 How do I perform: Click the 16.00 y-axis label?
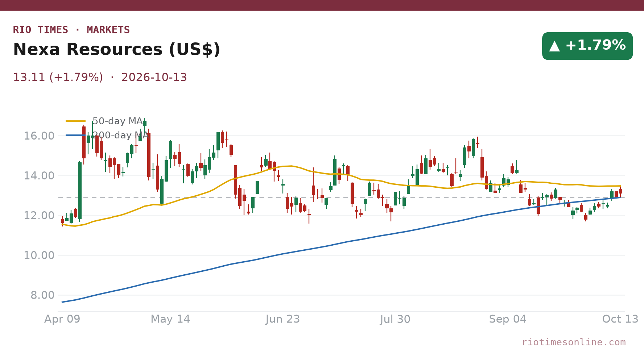click(39, 136)
